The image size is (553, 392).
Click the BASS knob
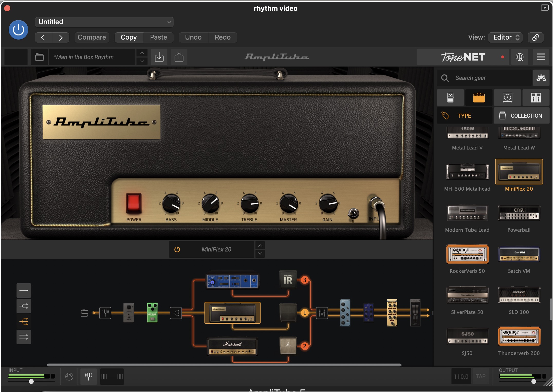171,203
